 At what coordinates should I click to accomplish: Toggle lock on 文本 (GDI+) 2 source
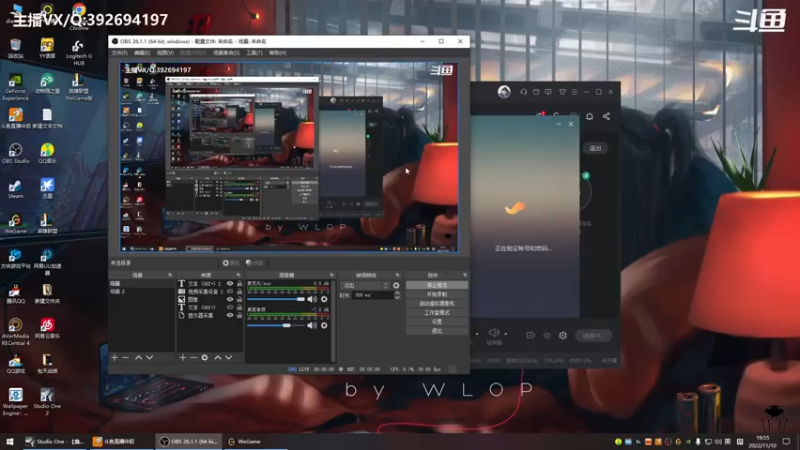click(x=239, y=284)
